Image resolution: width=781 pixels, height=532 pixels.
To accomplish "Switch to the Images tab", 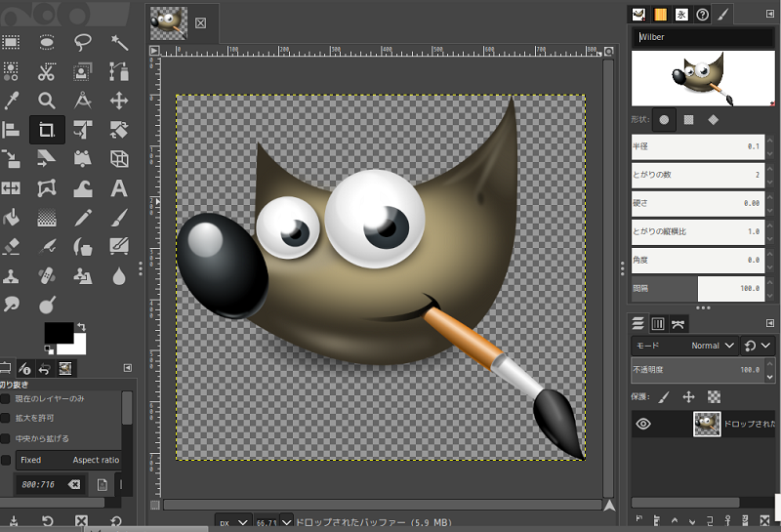I will click(x=65, y=369).
